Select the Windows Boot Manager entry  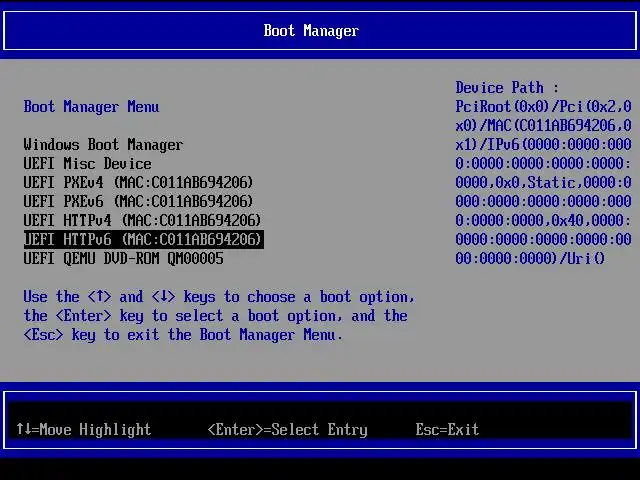pos(103,144)
